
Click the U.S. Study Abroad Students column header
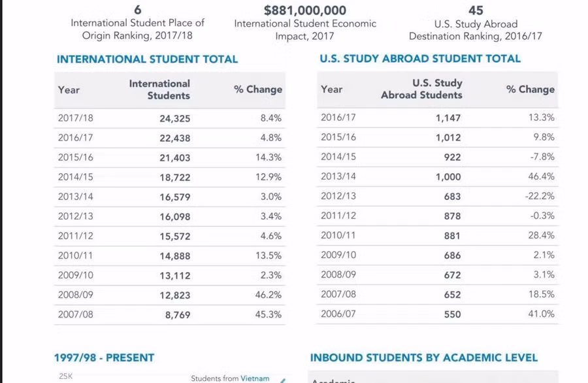[421, 89]
